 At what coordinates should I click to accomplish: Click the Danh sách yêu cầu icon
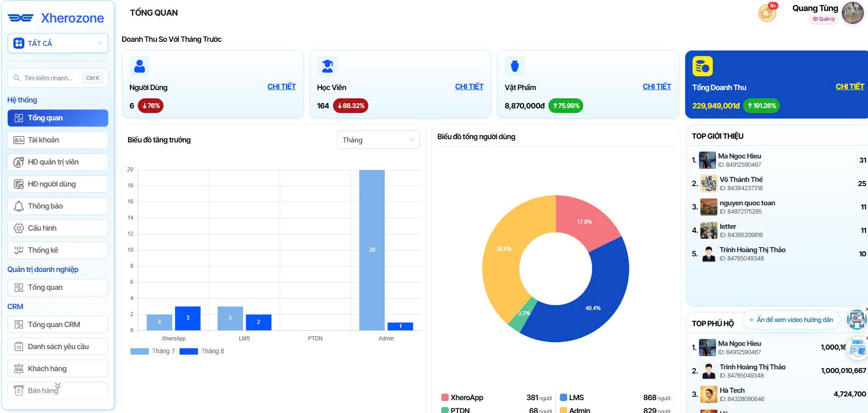click(19, 347)
